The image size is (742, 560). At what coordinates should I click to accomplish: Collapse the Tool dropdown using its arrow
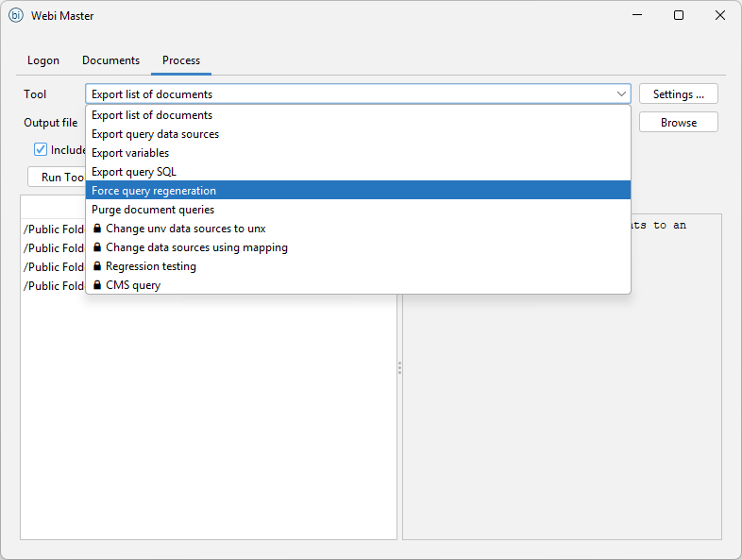click(x=621, y=94)
